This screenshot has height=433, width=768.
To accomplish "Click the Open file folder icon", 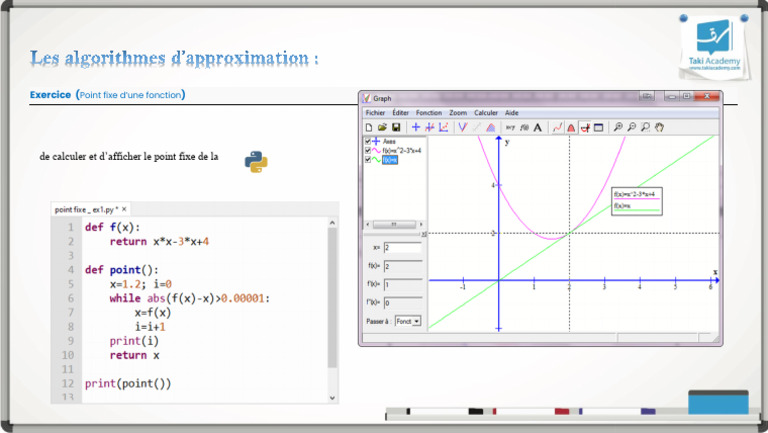I will click(382, 127).
